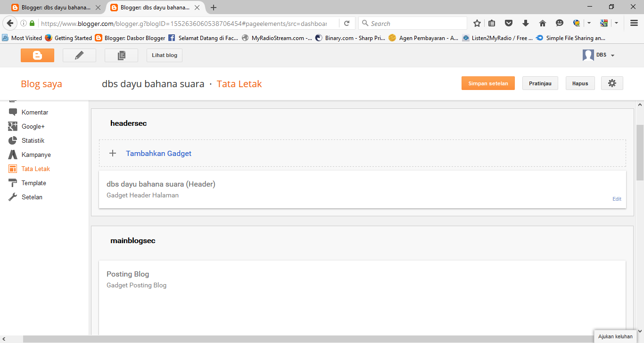
Task: Click the Firefox home icon
Action: (x=543, y=23)
